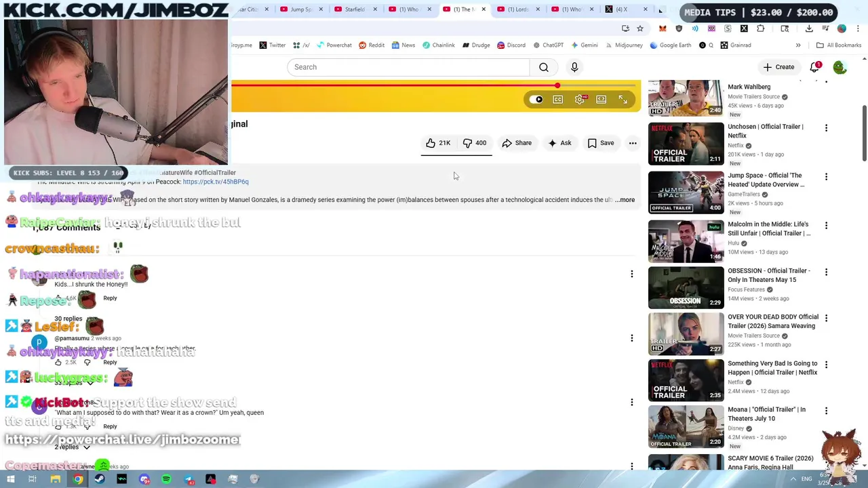Open browser downloads icon

point(809,28)
